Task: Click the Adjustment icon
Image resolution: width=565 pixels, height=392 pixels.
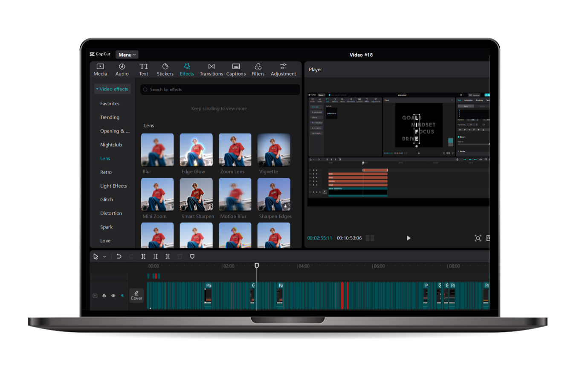Action: point(283,67)
